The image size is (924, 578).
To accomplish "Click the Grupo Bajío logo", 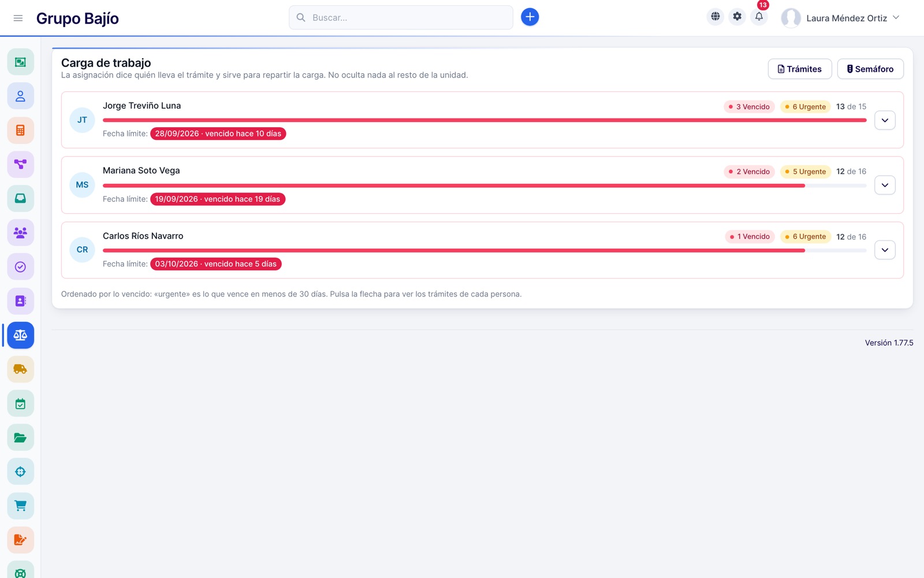I will 77,18.
